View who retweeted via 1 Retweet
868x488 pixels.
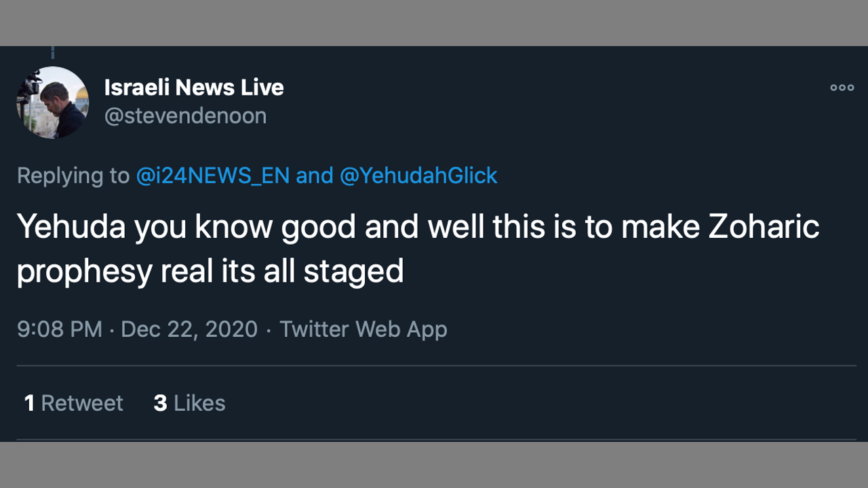pyautogui.click(x=74, y=403)
